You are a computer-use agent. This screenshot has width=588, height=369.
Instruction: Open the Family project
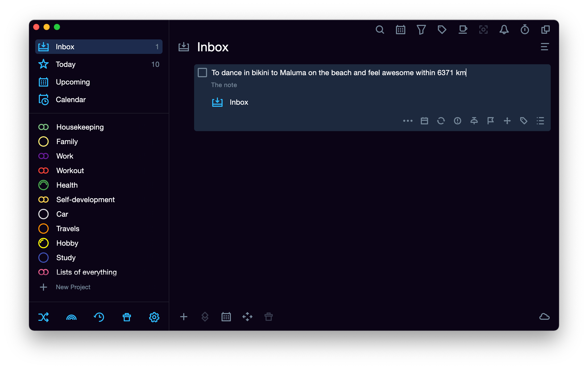click(99, 141)
